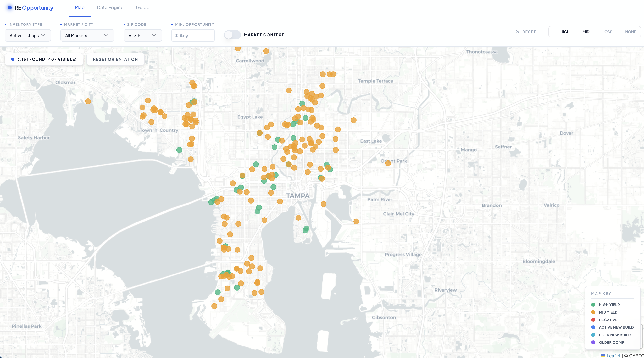
Task: Click the green High Yield key dot
Action: click(593, 305)
